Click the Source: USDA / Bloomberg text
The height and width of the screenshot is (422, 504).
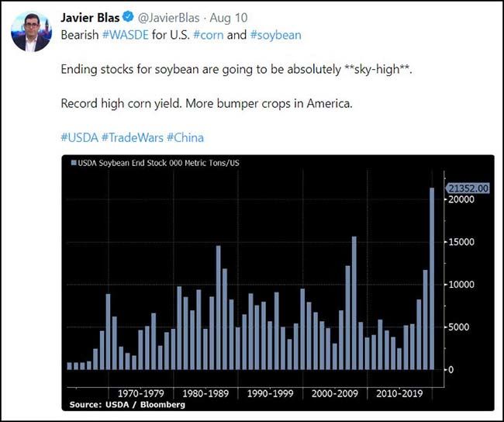coord(127,404)
